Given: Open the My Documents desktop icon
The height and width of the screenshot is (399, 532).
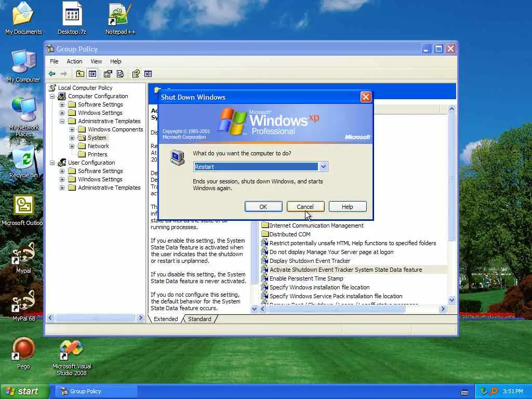Looking at the screenshot, I should click(x=23, y=18).
